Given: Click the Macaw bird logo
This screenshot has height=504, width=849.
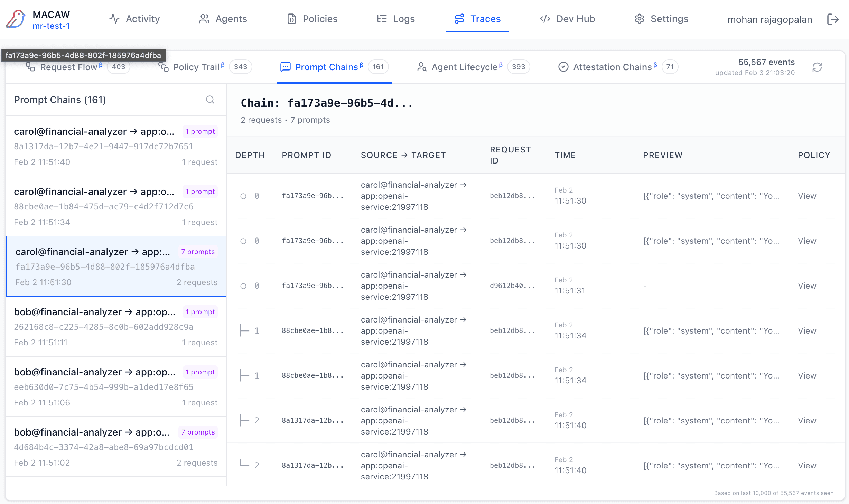Looking at the screenshot, I should pos(16,19).
